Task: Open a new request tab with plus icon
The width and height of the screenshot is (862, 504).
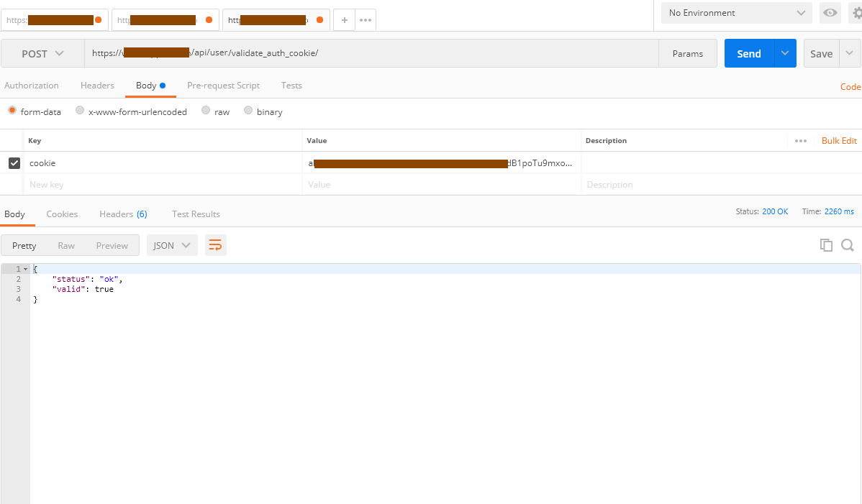Action: [344, 20]
